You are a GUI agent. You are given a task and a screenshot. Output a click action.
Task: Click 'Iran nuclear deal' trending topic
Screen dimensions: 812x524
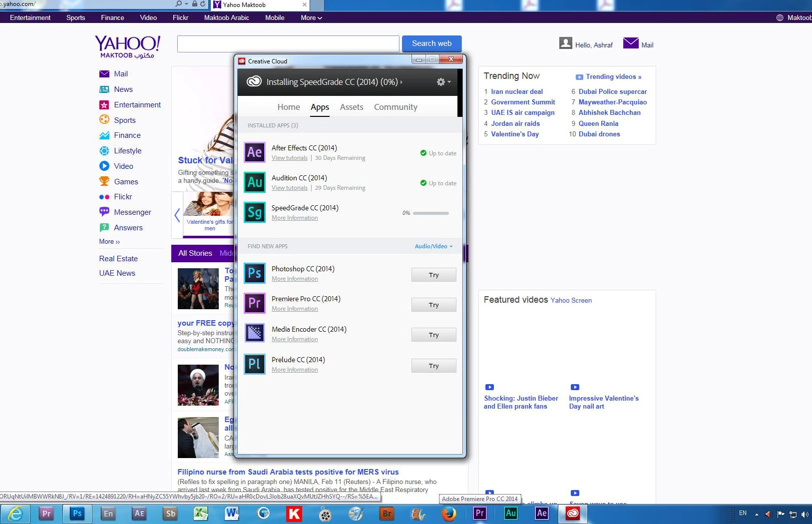517,91
